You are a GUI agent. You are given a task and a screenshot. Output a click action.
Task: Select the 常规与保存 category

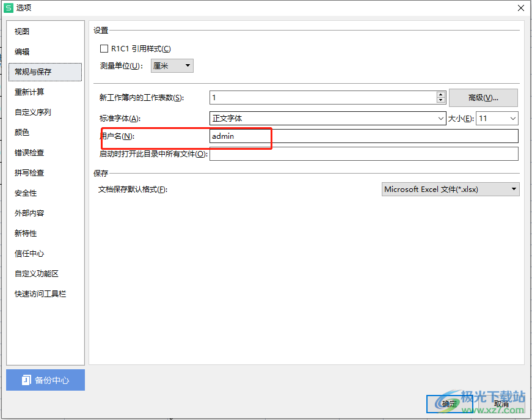click(45, 72)
